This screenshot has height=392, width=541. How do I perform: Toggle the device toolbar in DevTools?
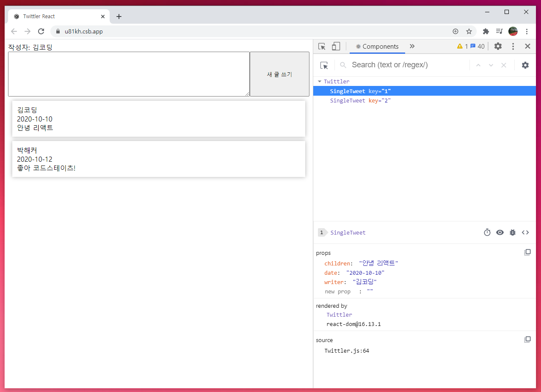pyautogui.click(x=336, y=46)
